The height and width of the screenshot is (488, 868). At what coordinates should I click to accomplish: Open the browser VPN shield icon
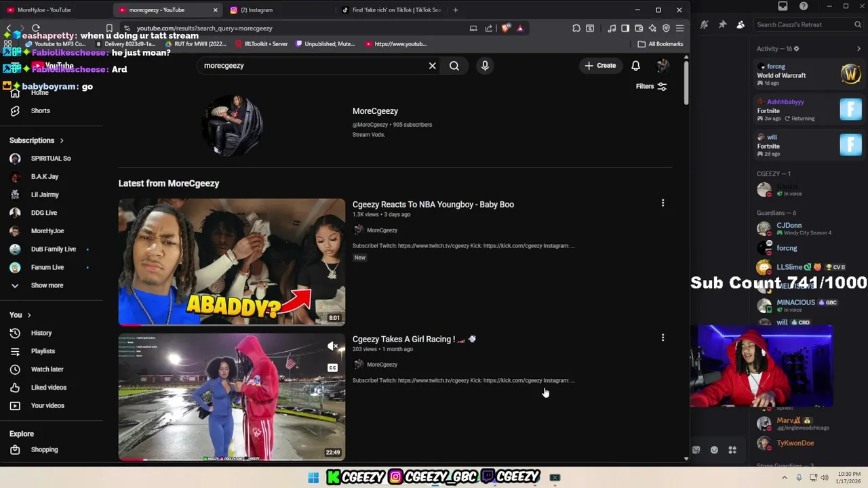pos(666,28)
